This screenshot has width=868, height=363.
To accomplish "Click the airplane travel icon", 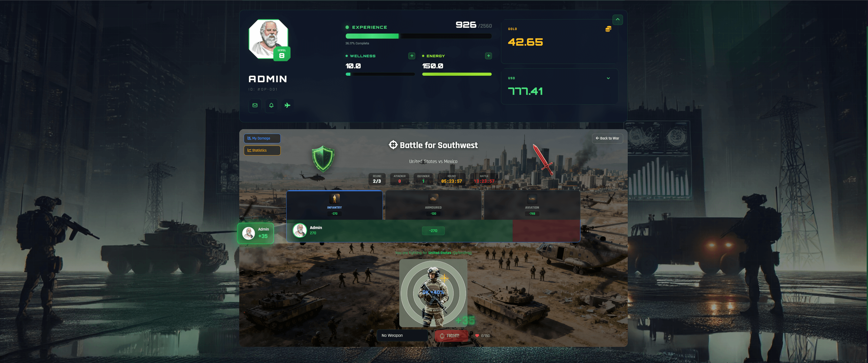I will pyautogui.click(x=287, y=105).
